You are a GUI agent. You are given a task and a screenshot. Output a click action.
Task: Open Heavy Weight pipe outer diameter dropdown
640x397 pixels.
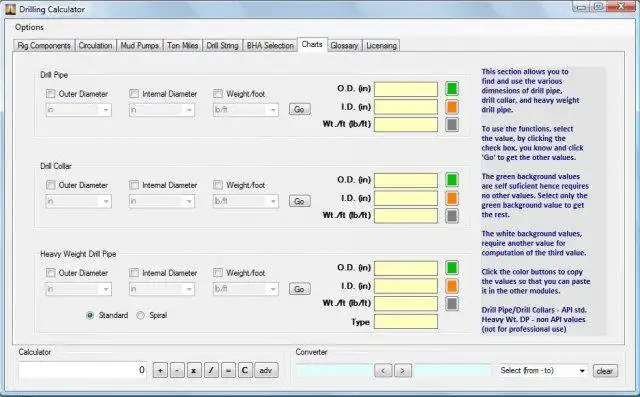[x=79, y=289]
